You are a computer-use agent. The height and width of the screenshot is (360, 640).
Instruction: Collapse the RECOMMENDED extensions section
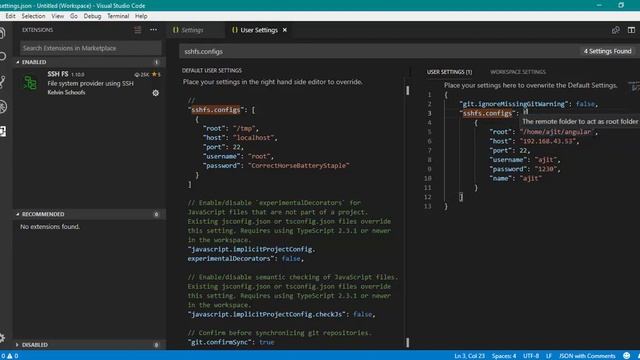[x=18, y=214]
